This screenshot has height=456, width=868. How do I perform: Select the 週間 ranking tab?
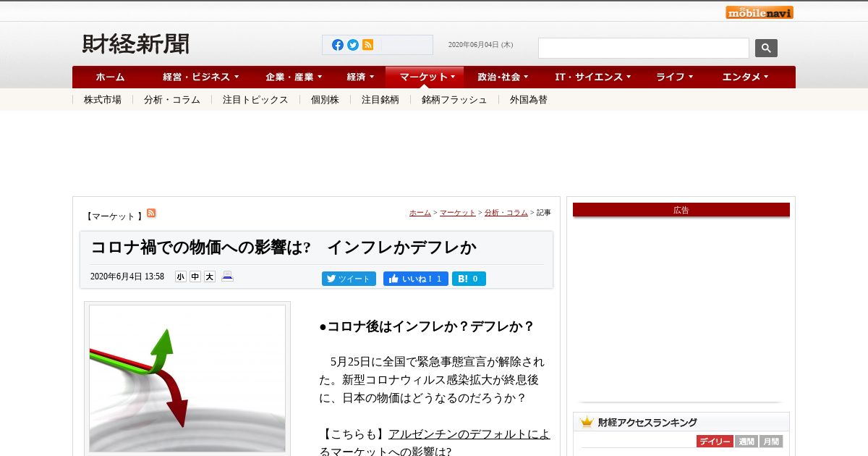tap(746, 442)
